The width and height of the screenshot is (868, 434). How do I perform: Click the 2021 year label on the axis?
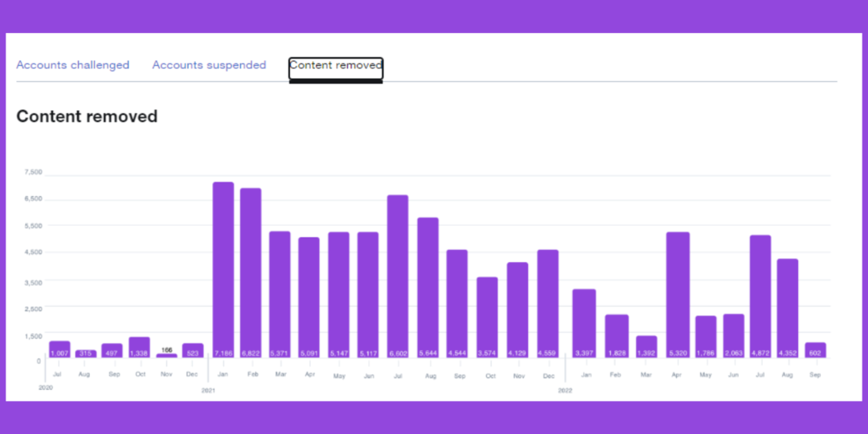click(208, 391)
